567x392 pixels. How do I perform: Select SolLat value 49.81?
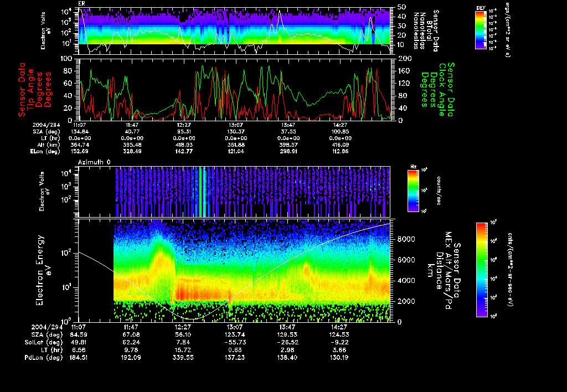79,343
